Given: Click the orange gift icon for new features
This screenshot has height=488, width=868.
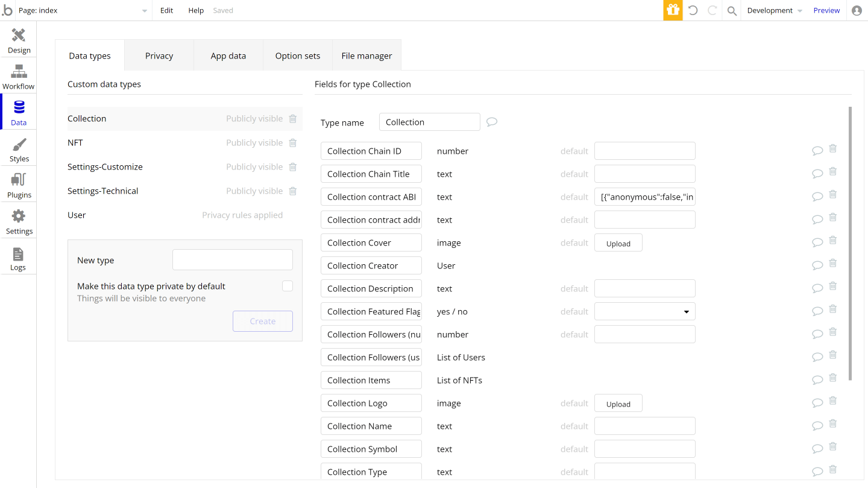Looking at the screenshot, I should point(673,10).
